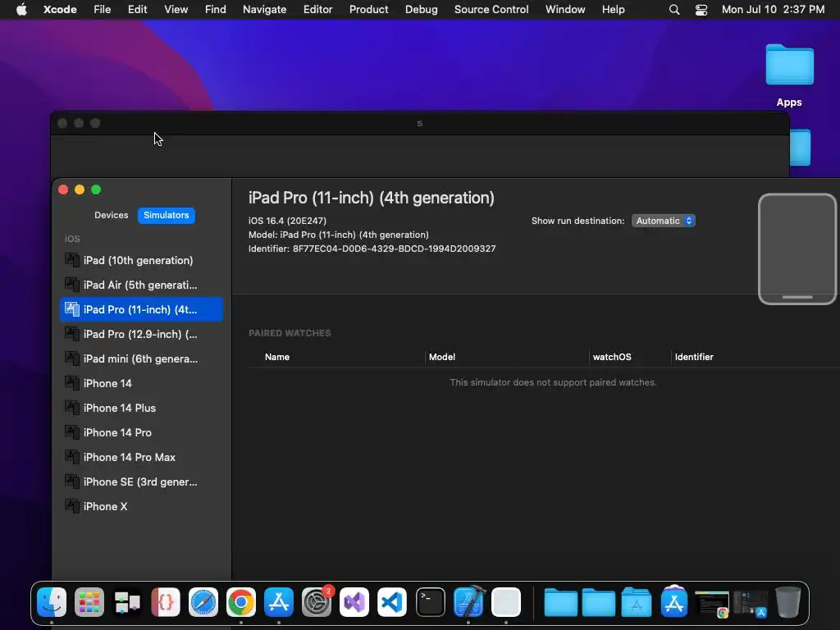Open the Product menu
The width and height of the screenshot is (840, 630).
369,10
